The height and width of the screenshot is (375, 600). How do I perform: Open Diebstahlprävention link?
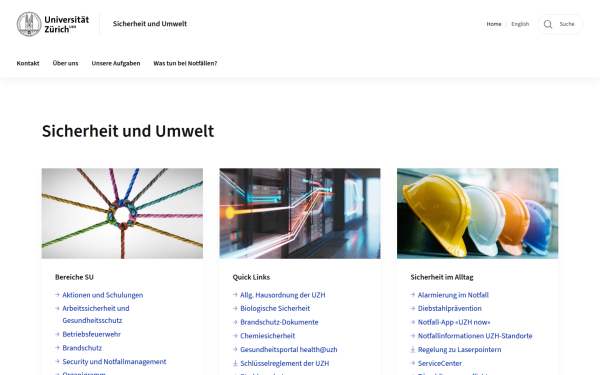(x=450, y=308)
